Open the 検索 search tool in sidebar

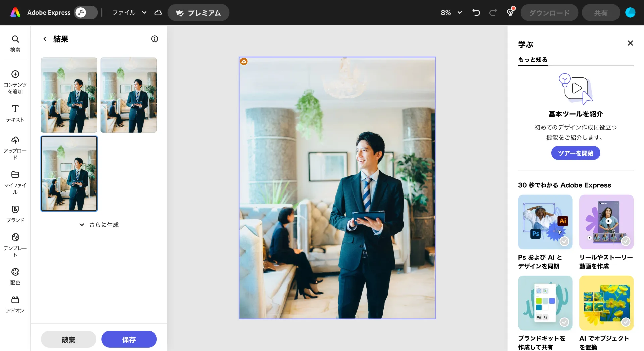(15, 43)
